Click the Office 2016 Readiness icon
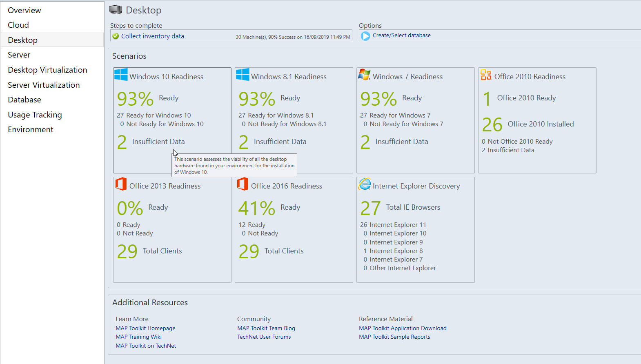 243,184
